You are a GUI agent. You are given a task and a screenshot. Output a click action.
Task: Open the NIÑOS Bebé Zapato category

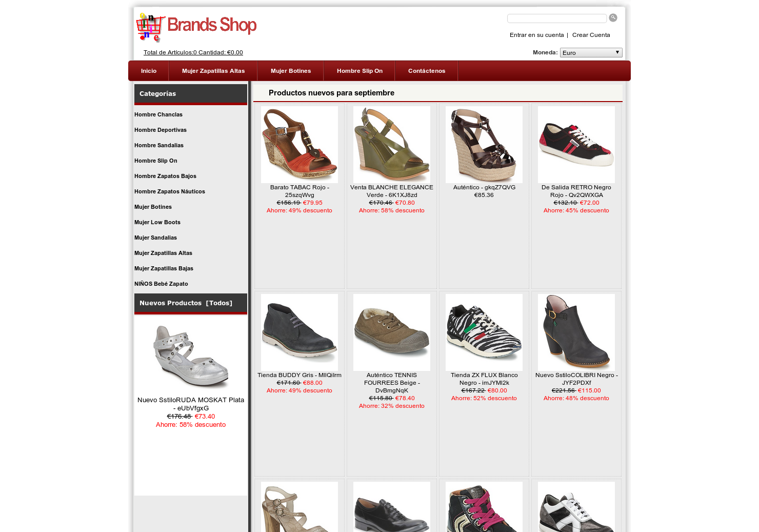pyautogui.click(x=161, y=284)
